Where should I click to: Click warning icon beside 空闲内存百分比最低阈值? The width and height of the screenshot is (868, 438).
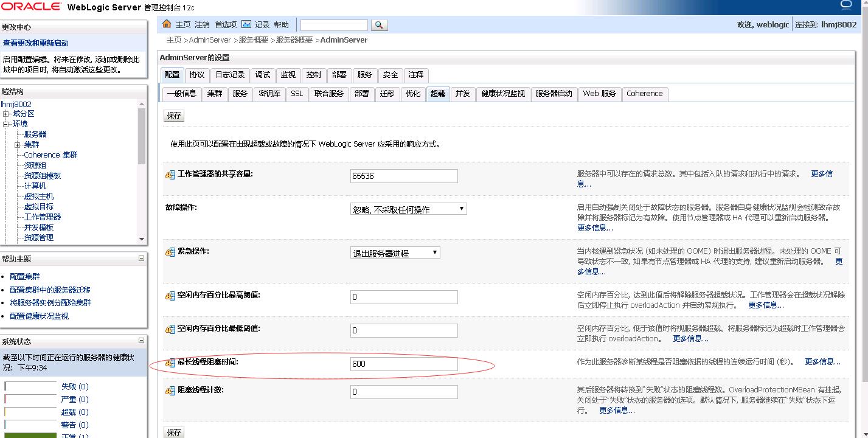tap(170, 329)
